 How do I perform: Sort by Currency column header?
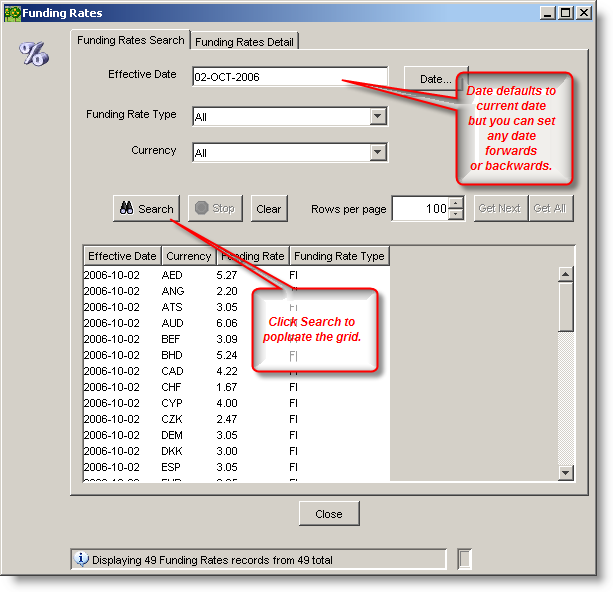coord(188,256)
